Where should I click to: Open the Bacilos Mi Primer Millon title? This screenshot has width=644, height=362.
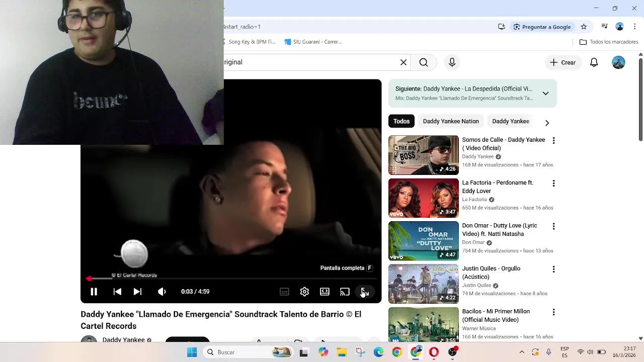pyautogui.click(x=496, y=315)
